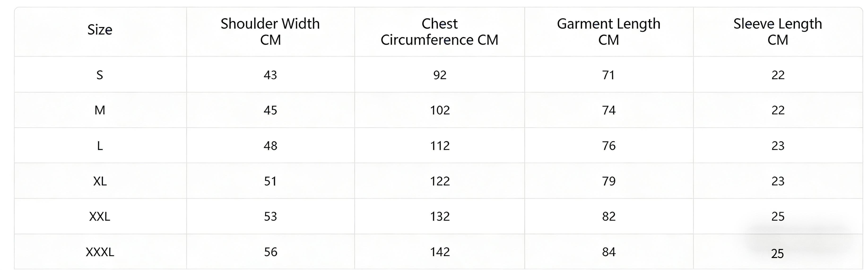Click chest circumference value 102
Screen dimensions: 868x270
click(x=440, y=110)
